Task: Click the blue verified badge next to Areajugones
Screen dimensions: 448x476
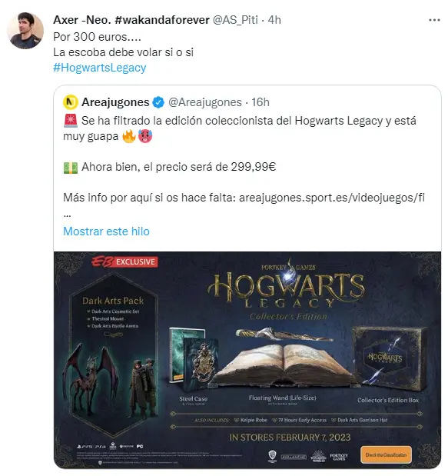Action: [158, 102]
